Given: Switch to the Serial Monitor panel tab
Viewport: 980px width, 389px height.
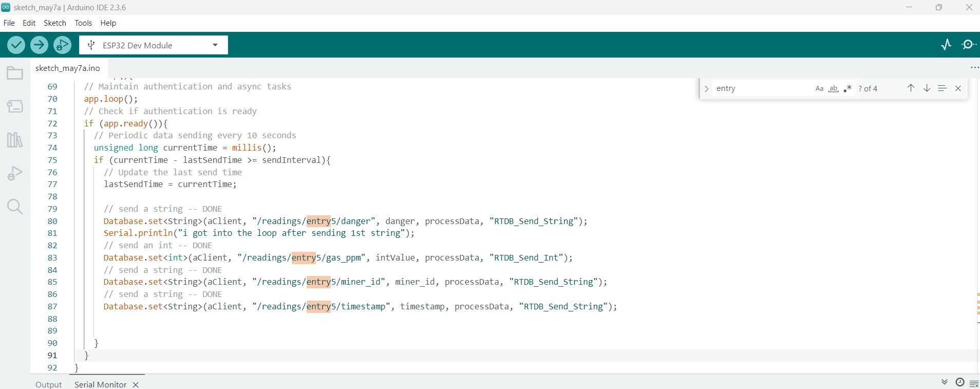Looking at the screenshot, I should [101, 384].
